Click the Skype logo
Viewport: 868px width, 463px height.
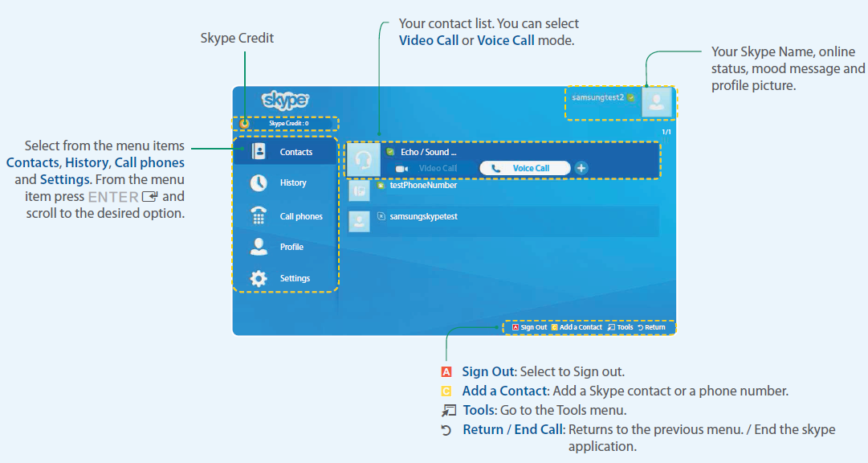[285, 100]
